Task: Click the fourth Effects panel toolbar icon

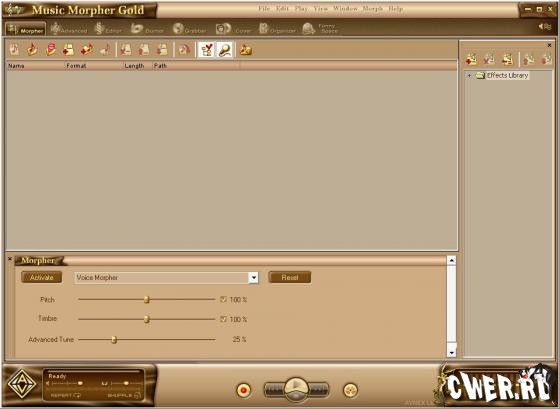Action: (529, 59)
